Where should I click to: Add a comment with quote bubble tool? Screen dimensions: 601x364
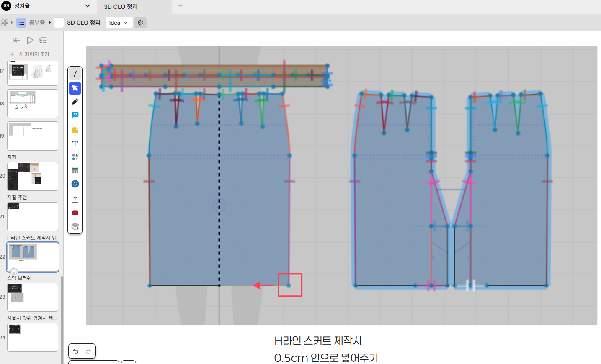75,115
